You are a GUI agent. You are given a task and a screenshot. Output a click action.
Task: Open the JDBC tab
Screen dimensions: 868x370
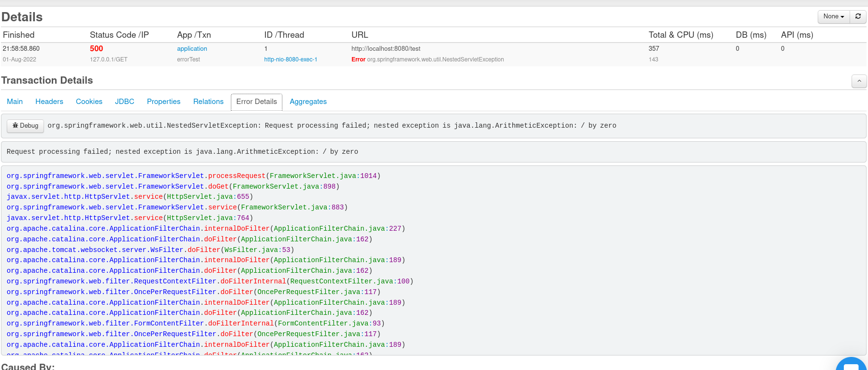125,102
